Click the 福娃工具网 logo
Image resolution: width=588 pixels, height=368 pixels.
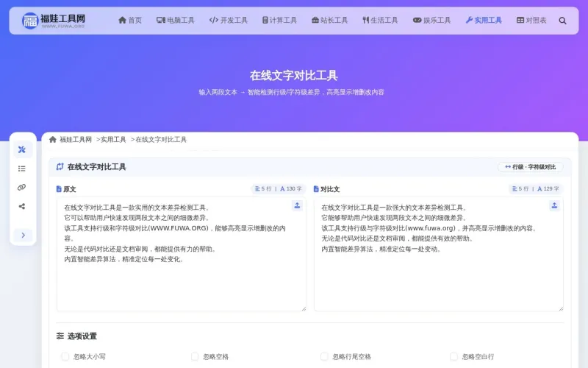54,21
